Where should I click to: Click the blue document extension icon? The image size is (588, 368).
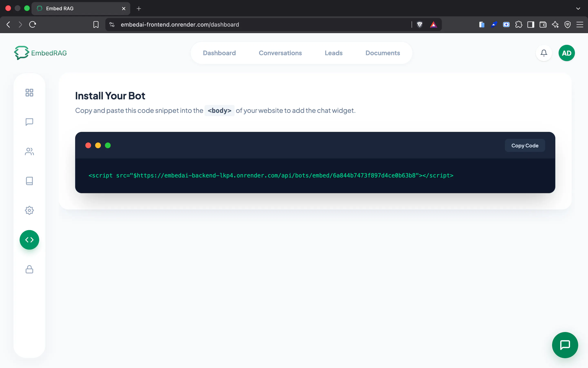tap(482, 25)
